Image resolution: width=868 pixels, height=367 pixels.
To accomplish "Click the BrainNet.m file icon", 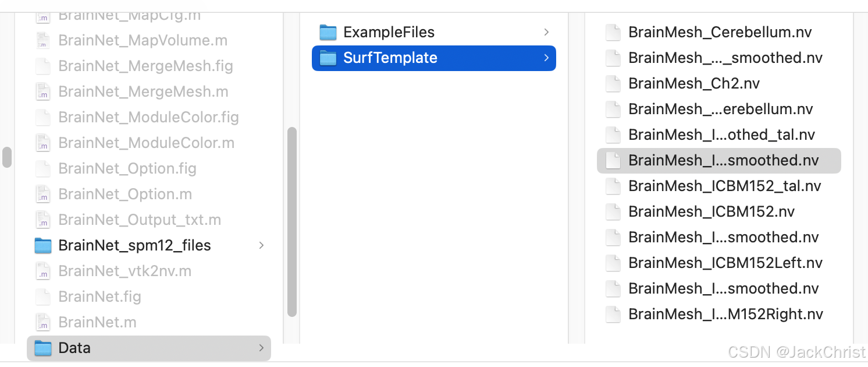I will coord(43,323).
